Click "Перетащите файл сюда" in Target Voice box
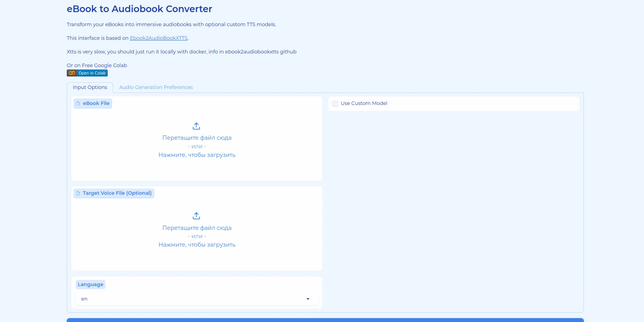644x322 pixels. click(197, 228)
